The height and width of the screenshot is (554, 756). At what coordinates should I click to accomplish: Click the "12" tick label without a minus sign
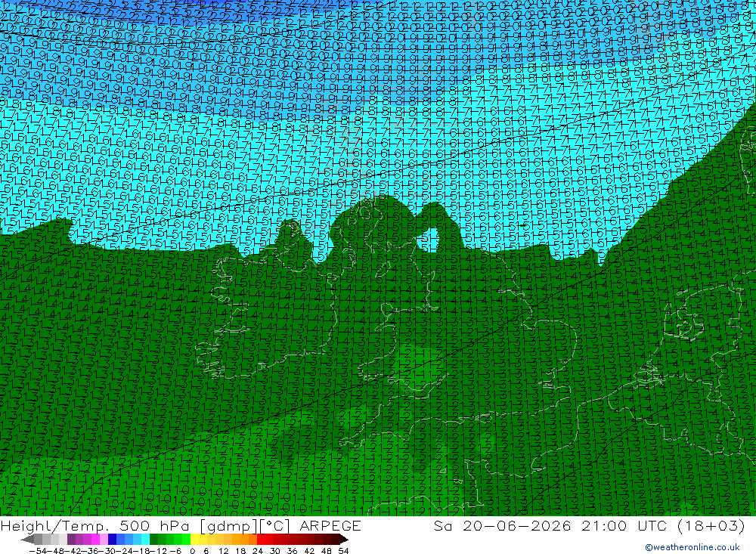[x=224, y=550]
